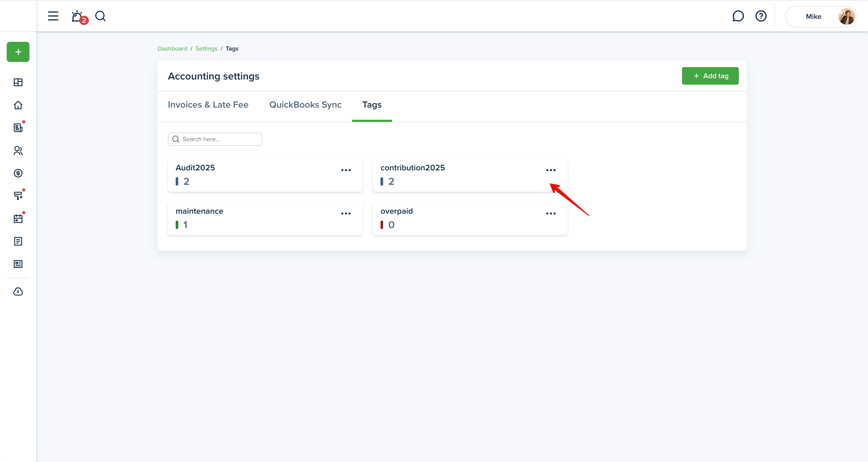Open the calendar sidebar icon
Image resolution: width=868 pixels, height=462 pixels.
click(18, 218)
